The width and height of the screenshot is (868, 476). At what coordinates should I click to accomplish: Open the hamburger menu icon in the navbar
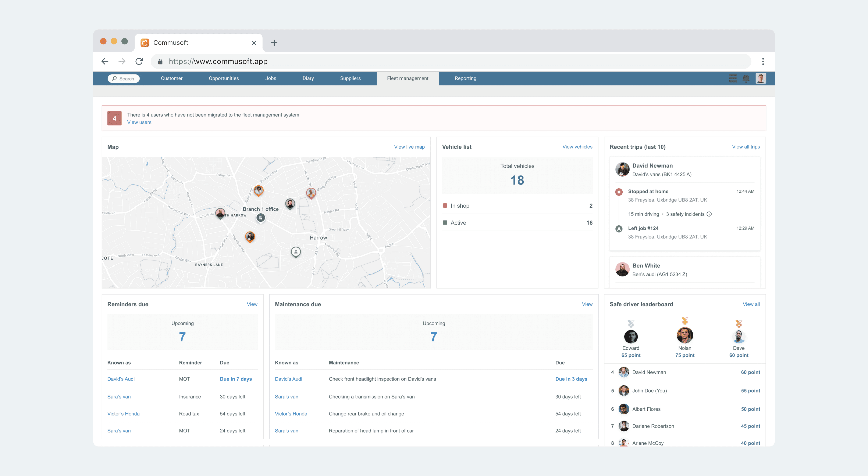733,79
